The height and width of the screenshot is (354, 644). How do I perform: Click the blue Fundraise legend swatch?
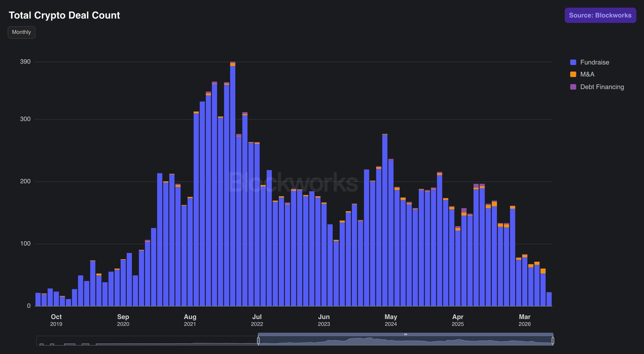[573, 62]
